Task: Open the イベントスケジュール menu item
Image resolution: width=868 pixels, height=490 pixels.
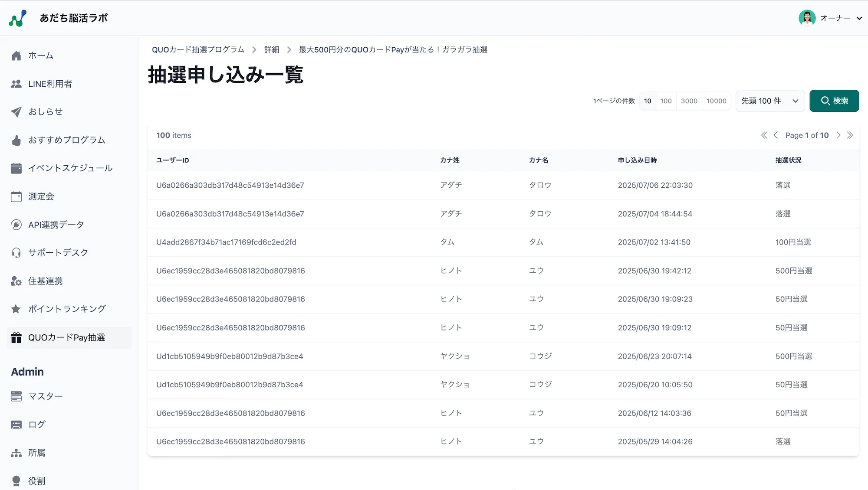Action: [x=70, y=168]
